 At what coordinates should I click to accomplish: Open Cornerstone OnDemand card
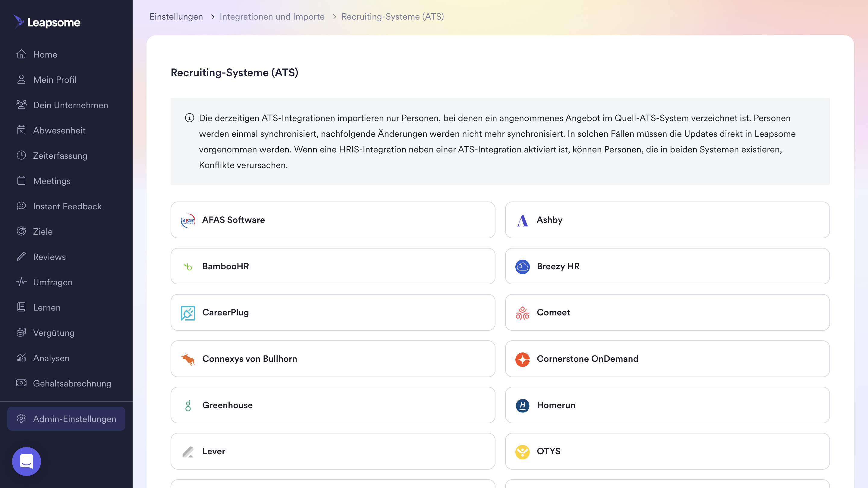point(667,359)
